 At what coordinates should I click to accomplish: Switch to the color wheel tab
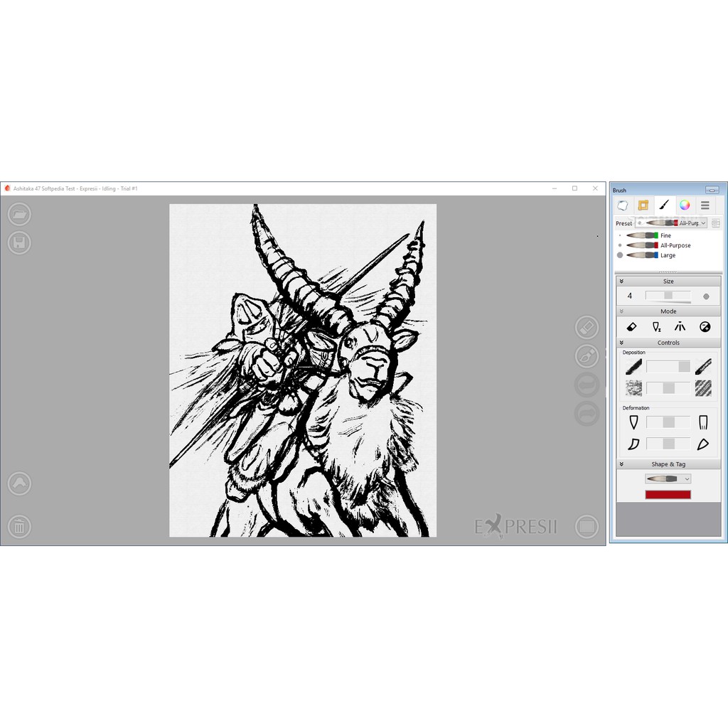coord(684,205)
